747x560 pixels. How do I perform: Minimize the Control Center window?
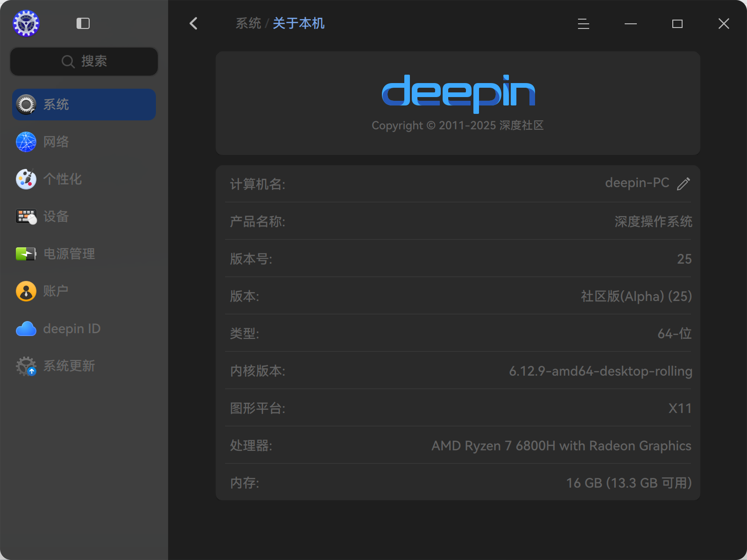tap(631, 23)
